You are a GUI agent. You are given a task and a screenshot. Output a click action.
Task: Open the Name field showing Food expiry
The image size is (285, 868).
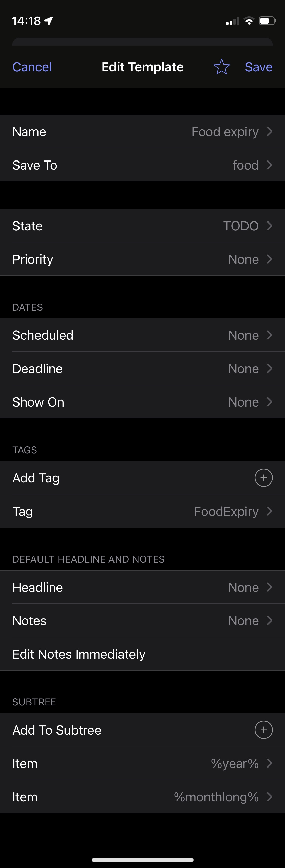142,132
